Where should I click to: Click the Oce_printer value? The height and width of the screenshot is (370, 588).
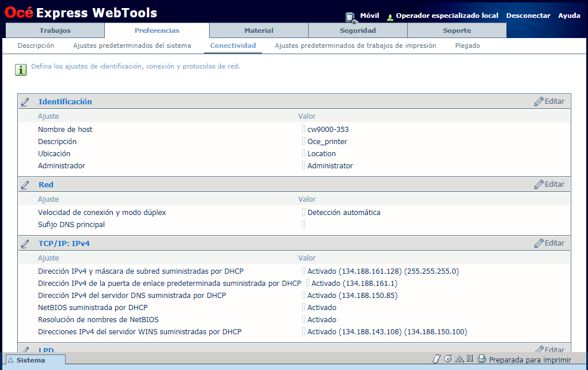point(327,141)
